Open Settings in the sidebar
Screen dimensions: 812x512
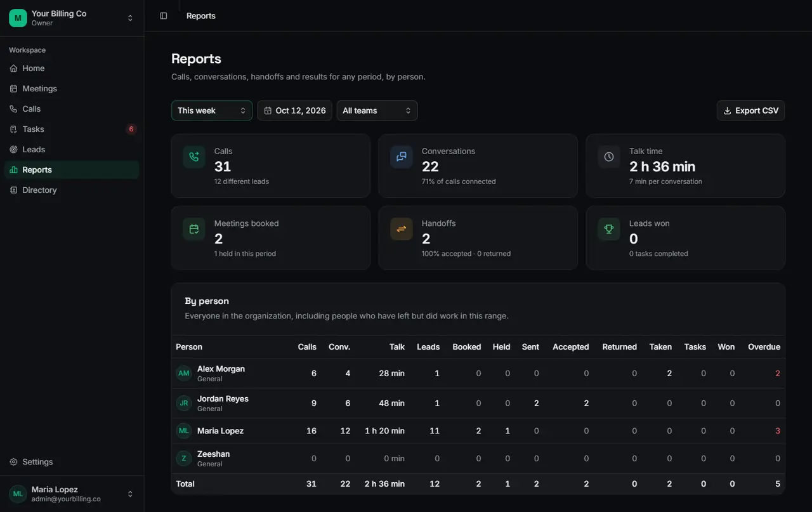pos(72,462)
